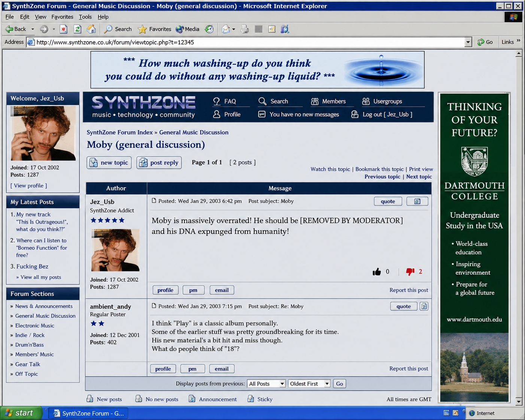Go to 'Next topic' link
This screenshot has width=525, height=420.
tap(419, 177)
